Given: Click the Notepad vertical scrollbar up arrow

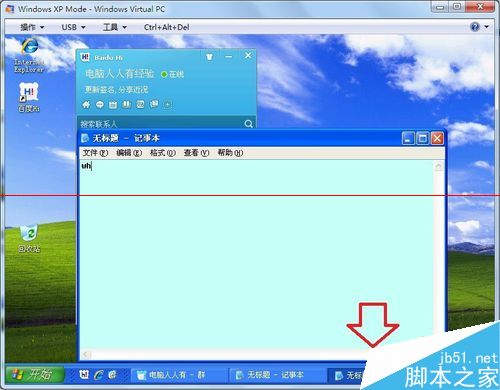Looking at the screenshot, I should [439, 166].
